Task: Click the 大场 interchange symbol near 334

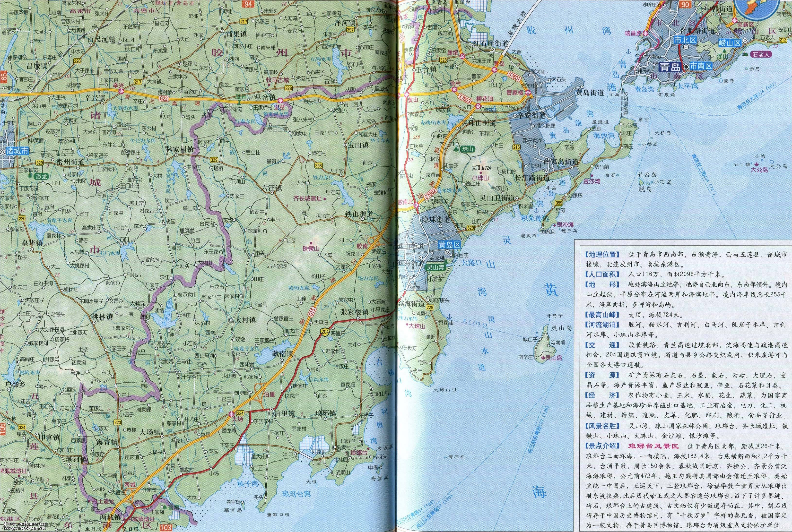Action: 232,414
